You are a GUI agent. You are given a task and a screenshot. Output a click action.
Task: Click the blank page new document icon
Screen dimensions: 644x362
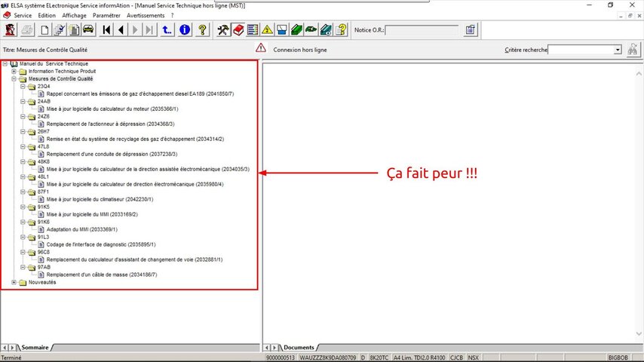tap(44, 30)
